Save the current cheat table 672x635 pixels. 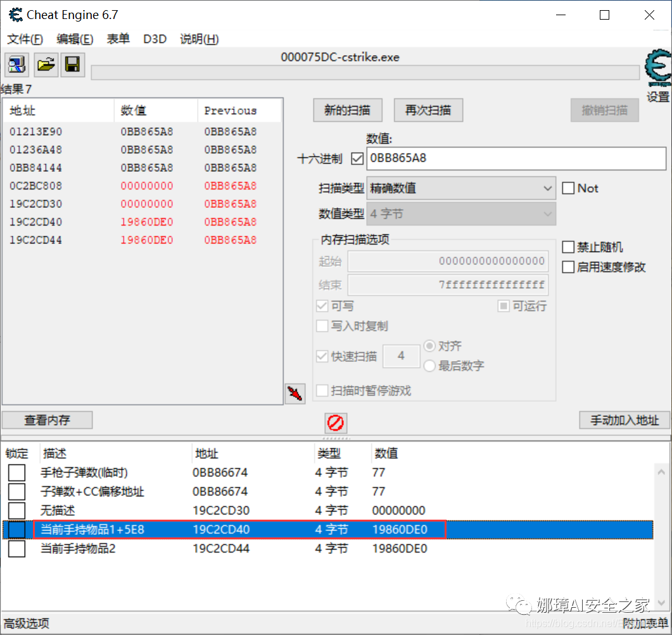pos(72,65)
